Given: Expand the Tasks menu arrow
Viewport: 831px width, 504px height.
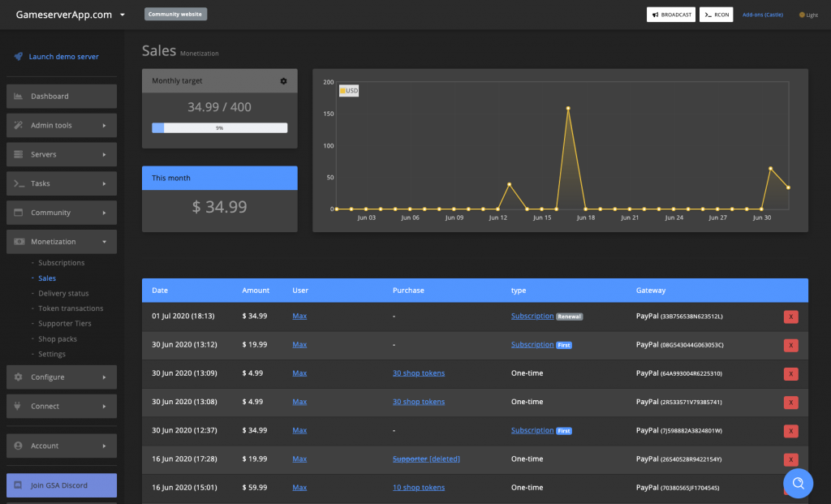Looking at the screenshot, I should point(105,184).
